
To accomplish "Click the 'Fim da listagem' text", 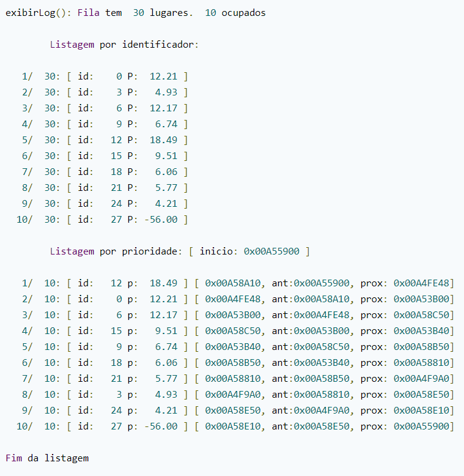I will click(x=47, y=458).
